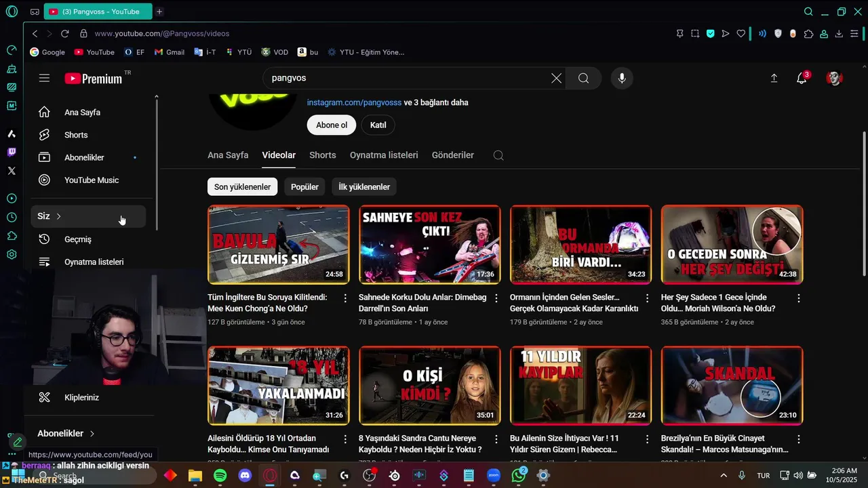Select the Son yüklenenler filter chip

242,187
